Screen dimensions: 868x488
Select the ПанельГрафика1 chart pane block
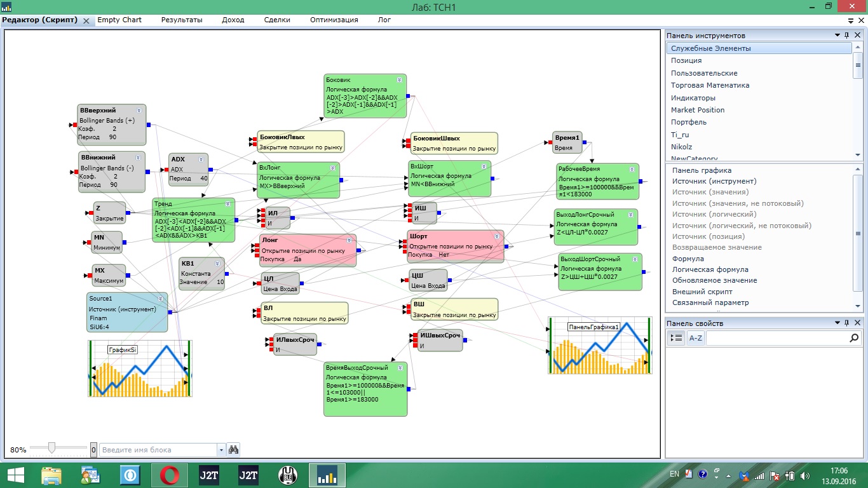point(600,346)
